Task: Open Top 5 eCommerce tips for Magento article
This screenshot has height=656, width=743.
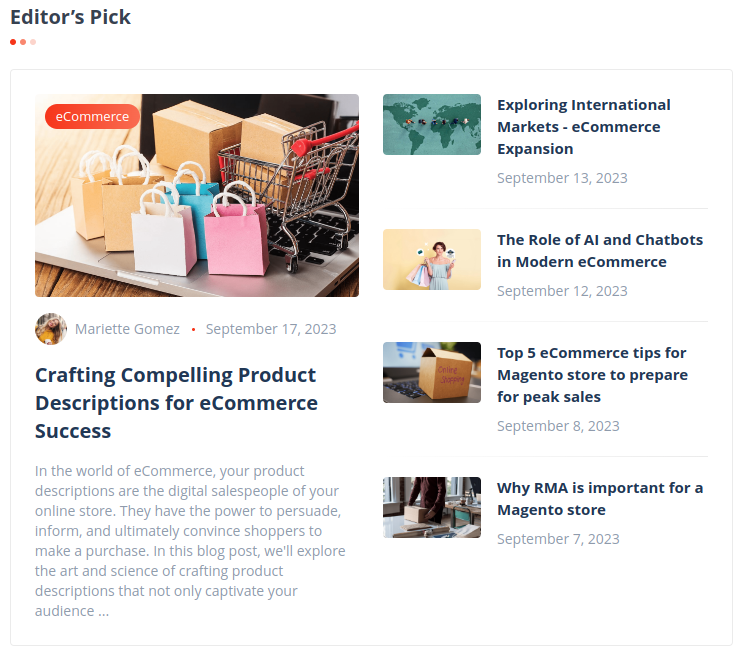Action: coord(592,374)
